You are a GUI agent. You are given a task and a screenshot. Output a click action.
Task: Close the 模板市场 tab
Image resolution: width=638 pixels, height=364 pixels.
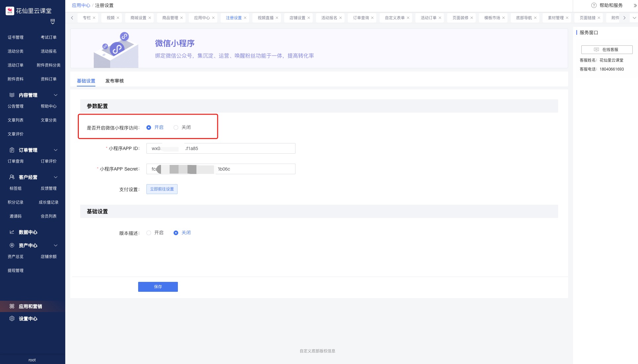click(x=504, y=18)
